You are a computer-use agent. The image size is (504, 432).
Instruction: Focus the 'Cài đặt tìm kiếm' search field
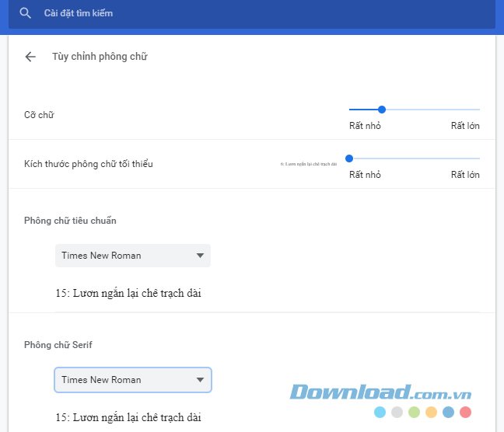pos(252,14)
